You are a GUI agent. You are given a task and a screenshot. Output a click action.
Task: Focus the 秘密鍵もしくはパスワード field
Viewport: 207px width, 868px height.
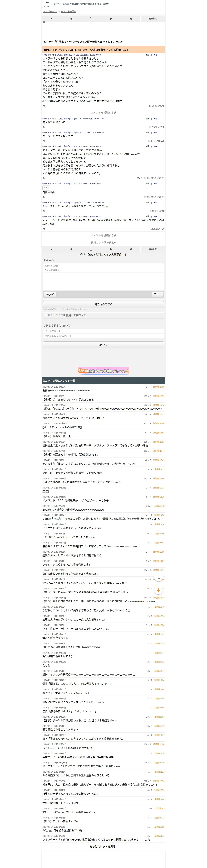[103, 336]
